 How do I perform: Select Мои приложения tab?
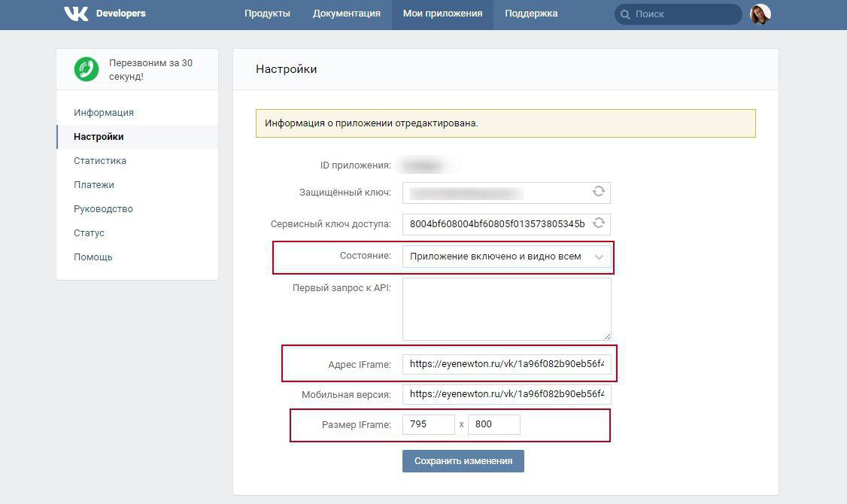coord(442,14)
